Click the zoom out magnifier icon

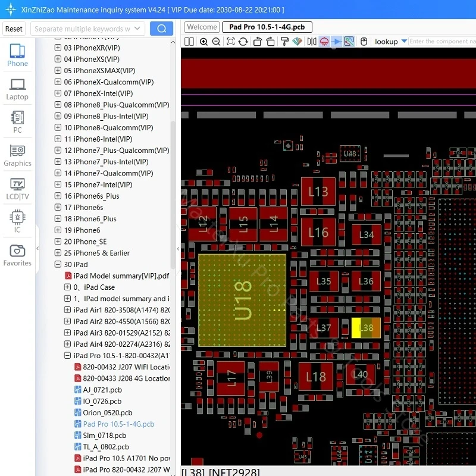tap(217, 42)
